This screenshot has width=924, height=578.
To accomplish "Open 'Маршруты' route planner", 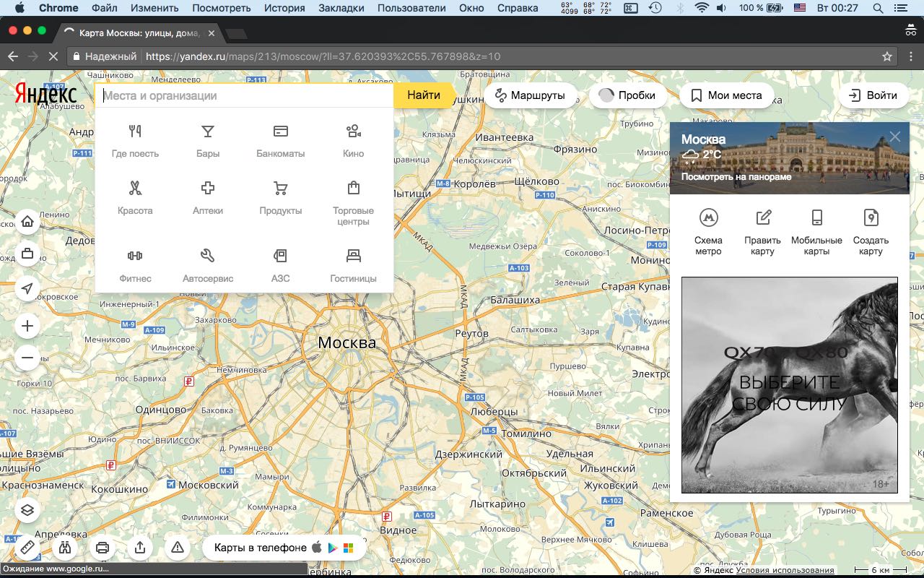I will click(x=531, y=95).
